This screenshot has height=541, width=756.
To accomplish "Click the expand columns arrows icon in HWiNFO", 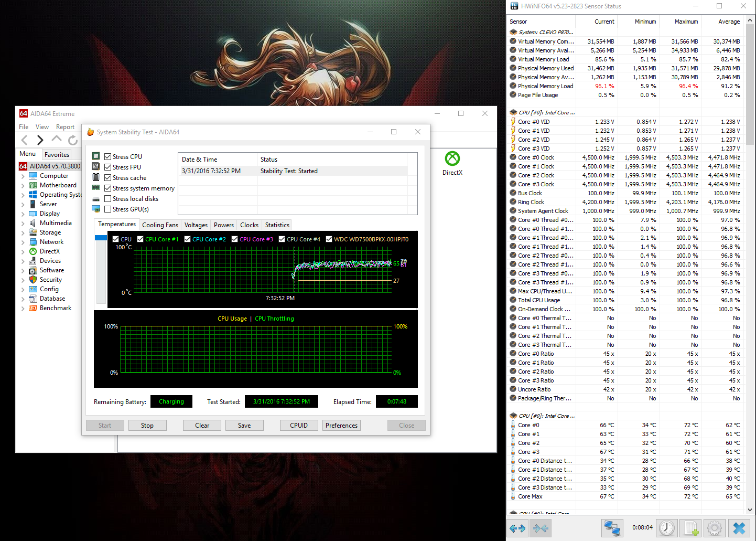I will click(x=517, y=528).
